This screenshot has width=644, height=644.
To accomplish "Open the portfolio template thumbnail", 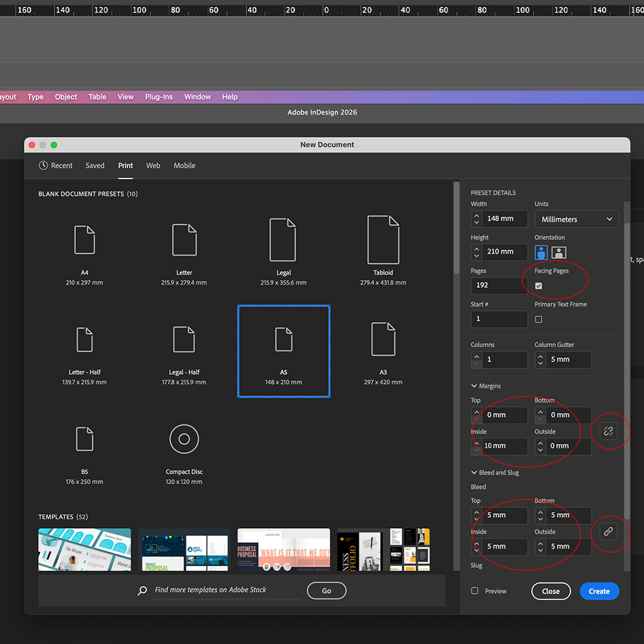I will pyautogui.click(x=383, y=549).
